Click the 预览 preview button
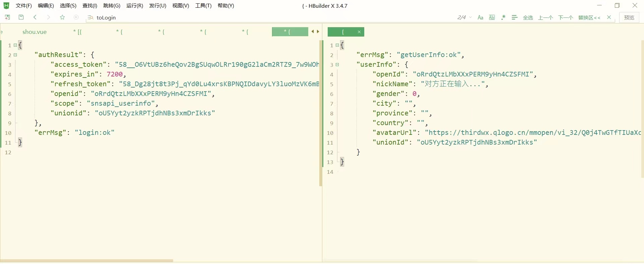 pos(629,17)
